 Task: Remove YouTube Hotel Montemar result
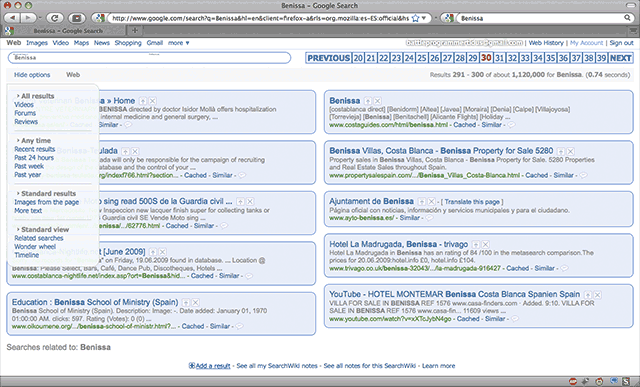click(x=598, y=295)
